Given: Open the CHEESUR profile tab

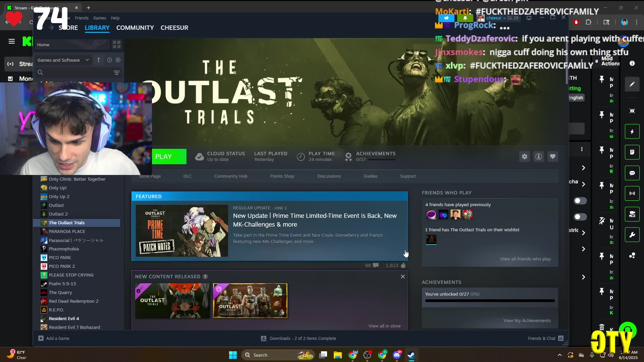Looking at the screenshot, I should [174, 28].
